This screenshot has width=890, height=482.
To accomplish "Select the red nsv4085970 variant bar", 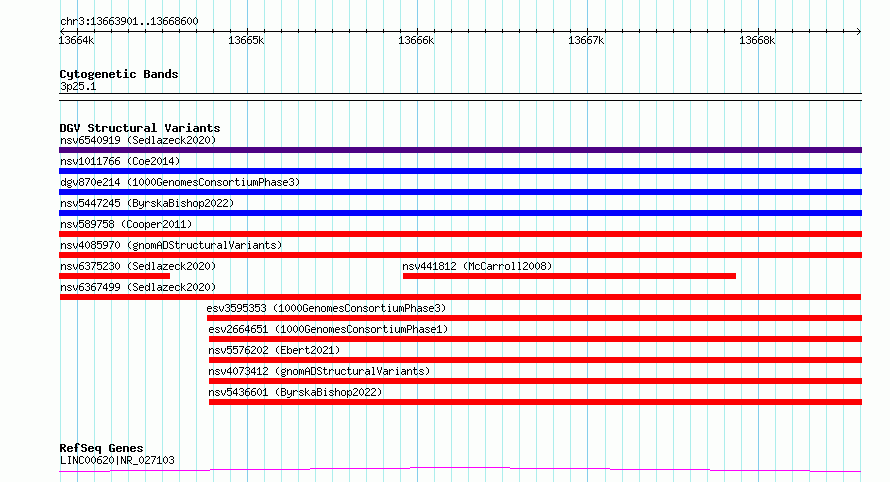I will [460, 255].
